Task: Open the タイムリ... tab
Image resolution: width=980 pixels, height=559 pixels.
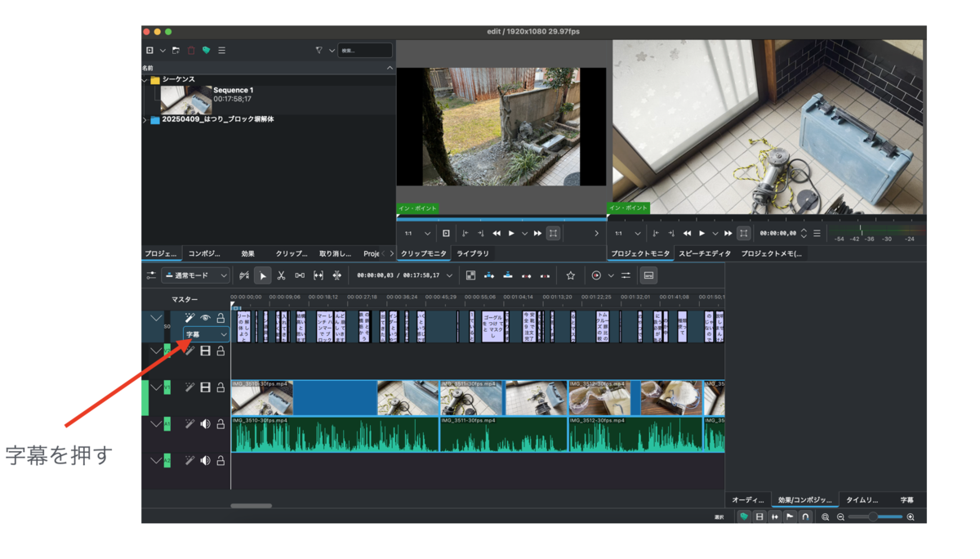Action: click(862, 500)
